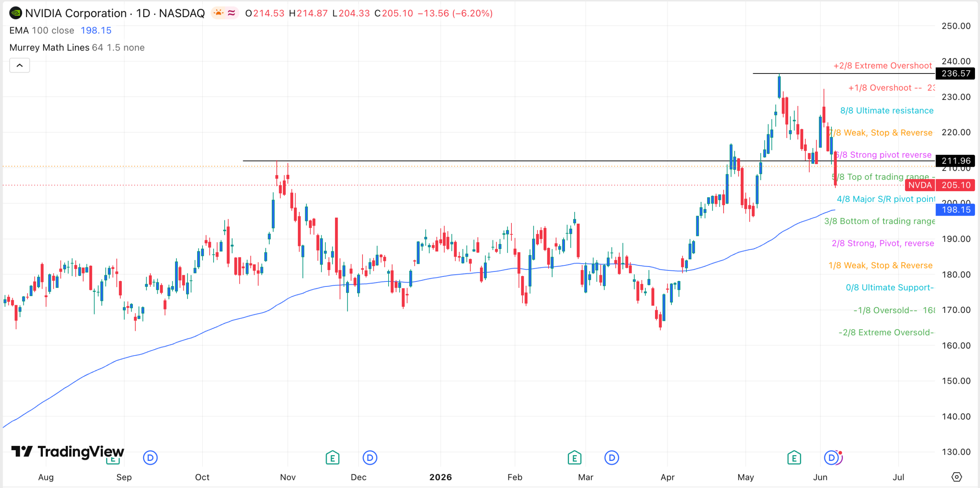Open chart settings gear in the bottom-right corner

coord(957,477)
